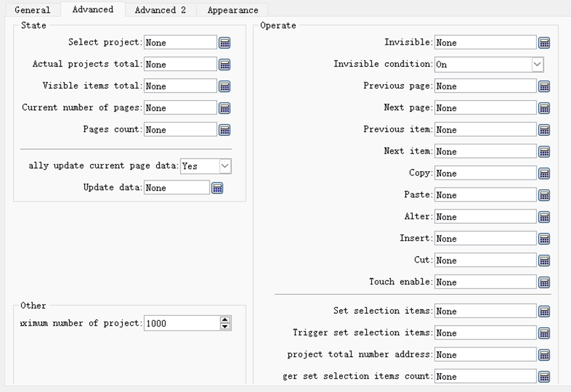The height and width of the screenshot is (392, 571).
Task: Click address icon beside Set selection items
Action: 544,311
